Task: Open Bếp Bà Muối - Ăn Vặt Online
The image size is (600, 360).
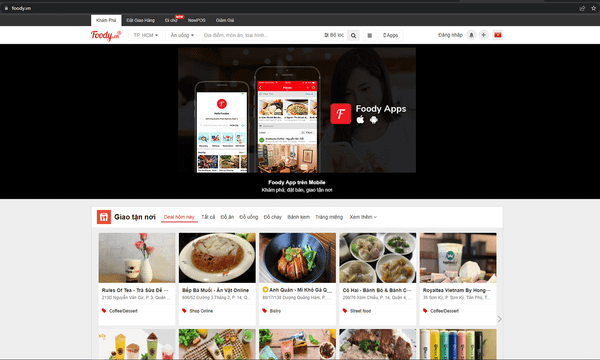Action: point(215,290)
